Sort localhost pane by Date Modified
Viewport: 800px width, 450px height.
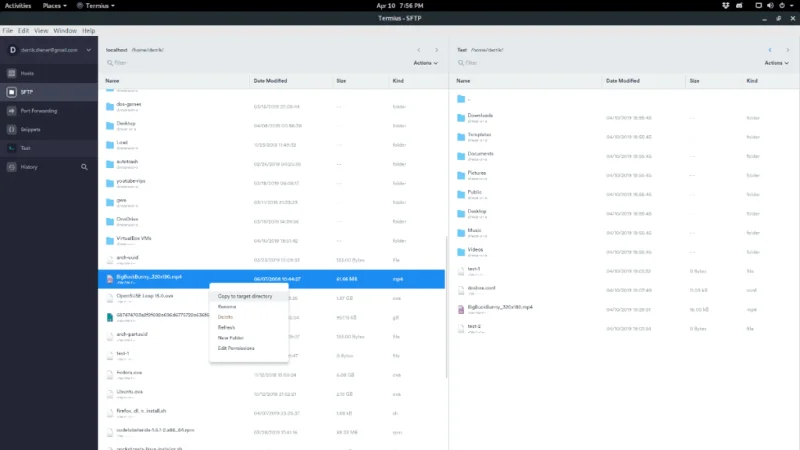270,81
